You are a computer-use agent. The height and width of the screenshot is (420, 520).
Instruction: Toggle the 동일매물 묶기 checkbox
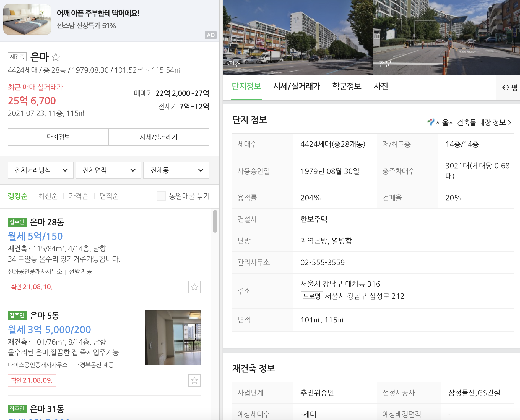(x=161, y=196)
